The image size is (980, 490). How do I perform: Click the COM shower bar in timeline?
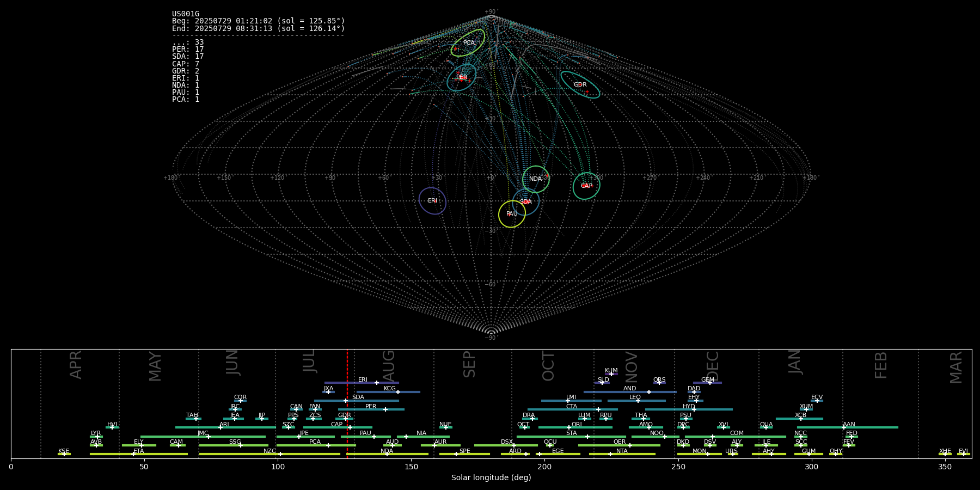point(736,436)
